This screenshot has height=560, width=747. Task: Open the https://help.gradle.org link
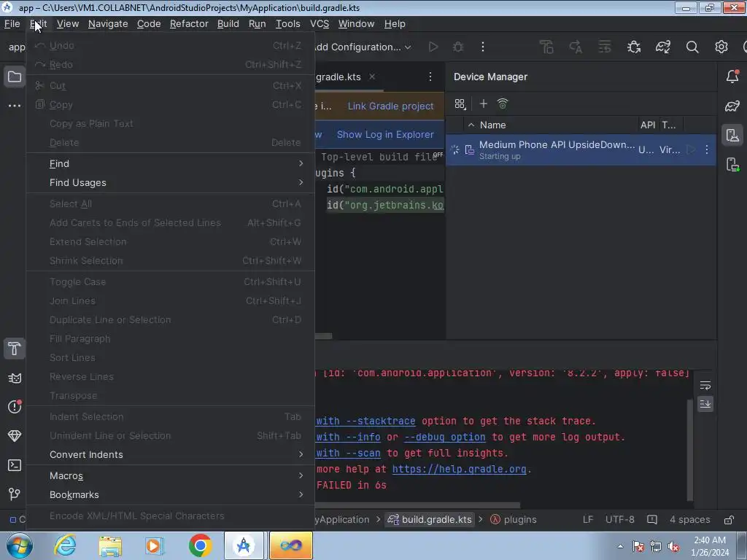459,469
